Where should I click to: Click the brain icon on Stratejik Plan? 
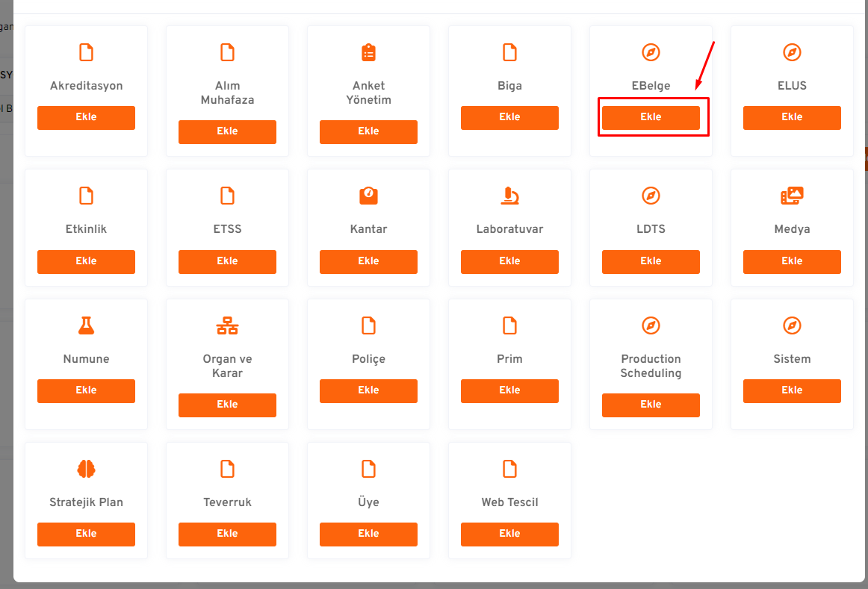click(86, 469)
